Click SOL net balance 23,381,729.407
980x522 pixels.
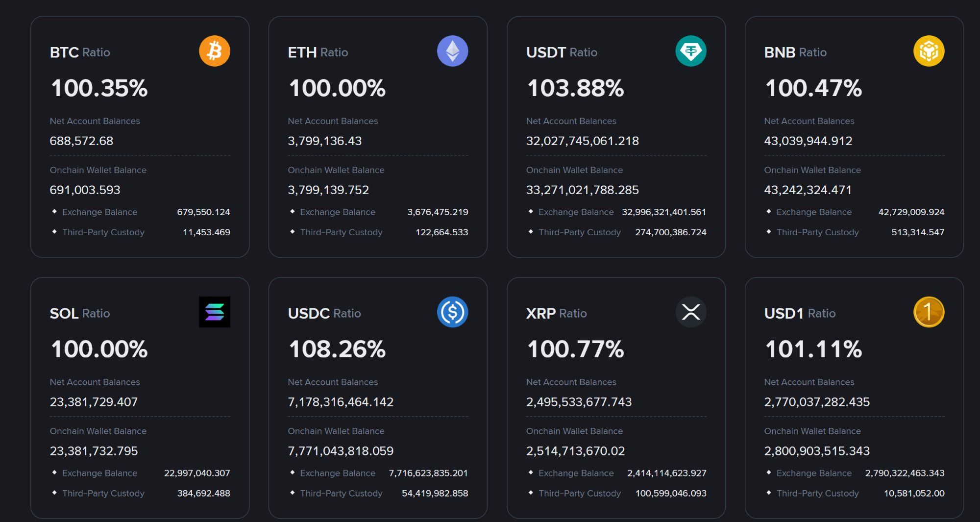coord(94,402)
